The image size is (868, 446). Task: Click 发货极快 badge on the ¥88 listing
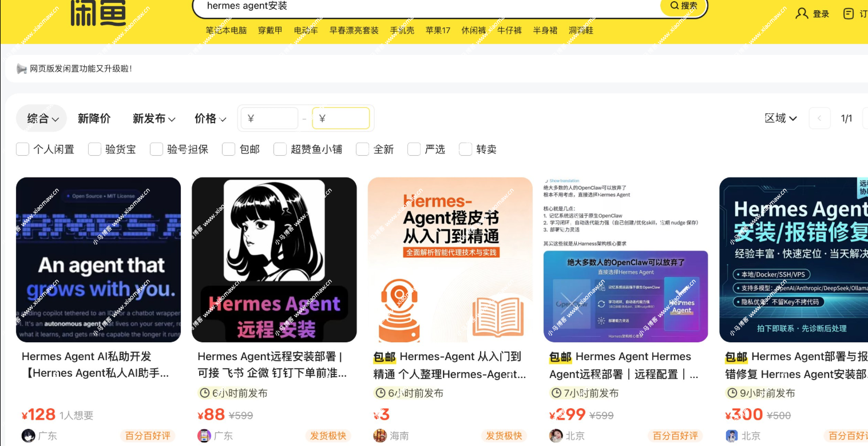coord(328,436)
